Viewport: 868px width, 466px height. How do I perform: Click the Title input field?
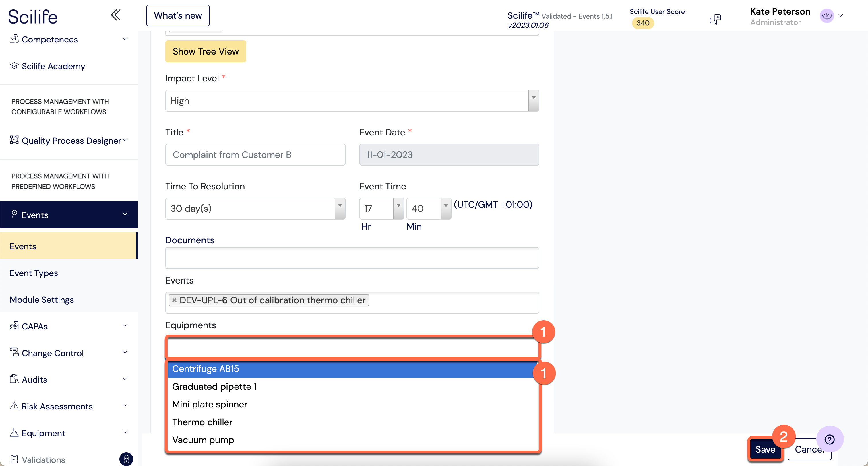(255, 155)
